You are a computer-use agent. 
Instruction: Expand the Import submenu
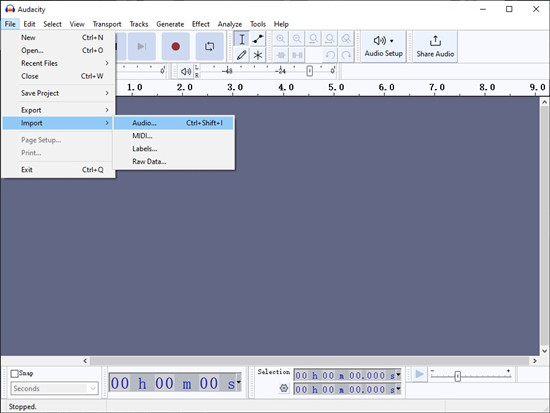click(58, 123)
